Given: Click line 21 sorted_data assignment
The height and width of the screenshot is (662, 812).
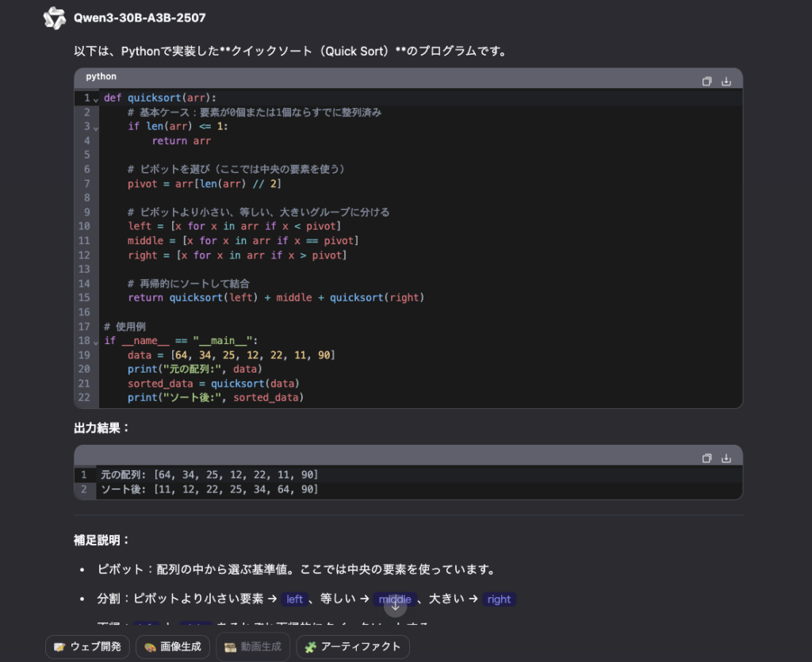Looking at the screenshot, I should click(x=213, y=384).
